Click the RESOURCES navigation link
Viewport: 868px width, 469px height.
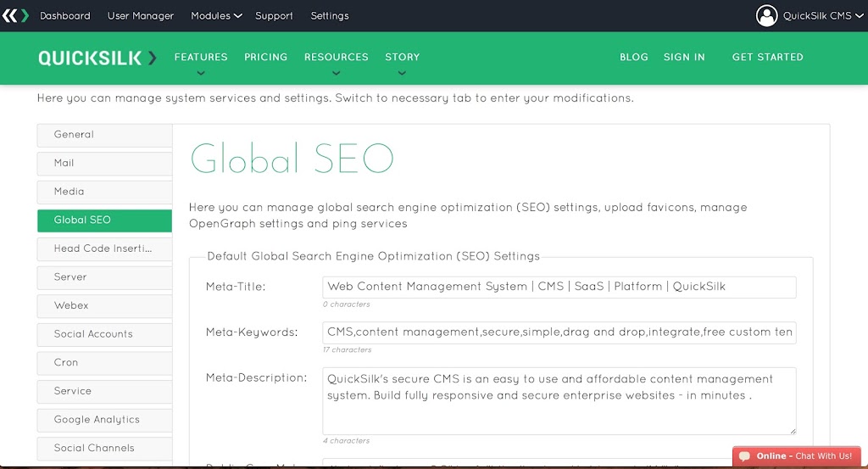[x=336, y=57]
